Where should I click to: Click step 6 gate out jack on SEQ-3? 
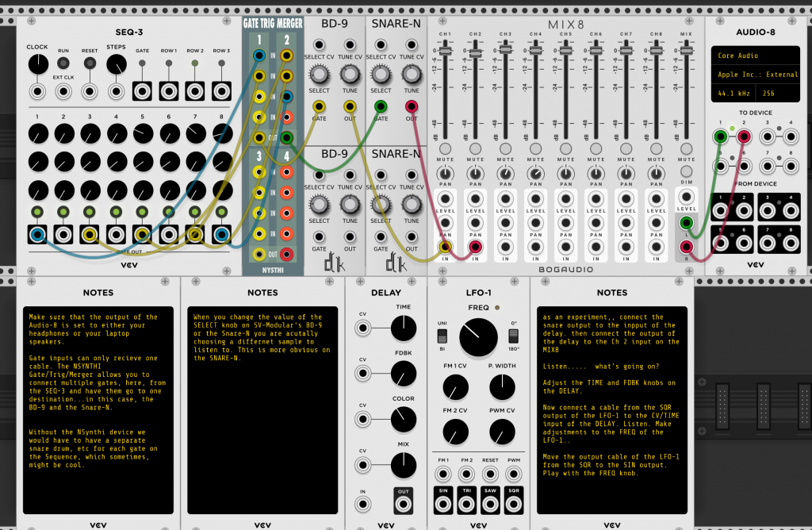[169, 235]
